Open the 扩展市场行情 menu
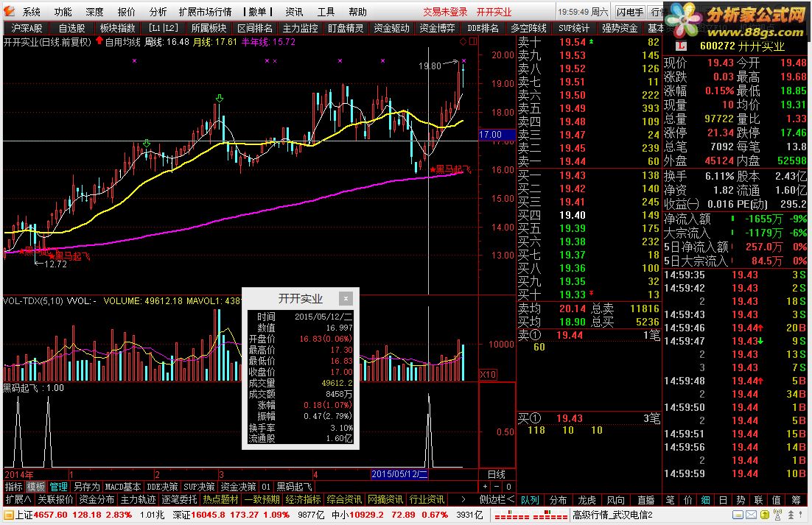 pos(205,12)
